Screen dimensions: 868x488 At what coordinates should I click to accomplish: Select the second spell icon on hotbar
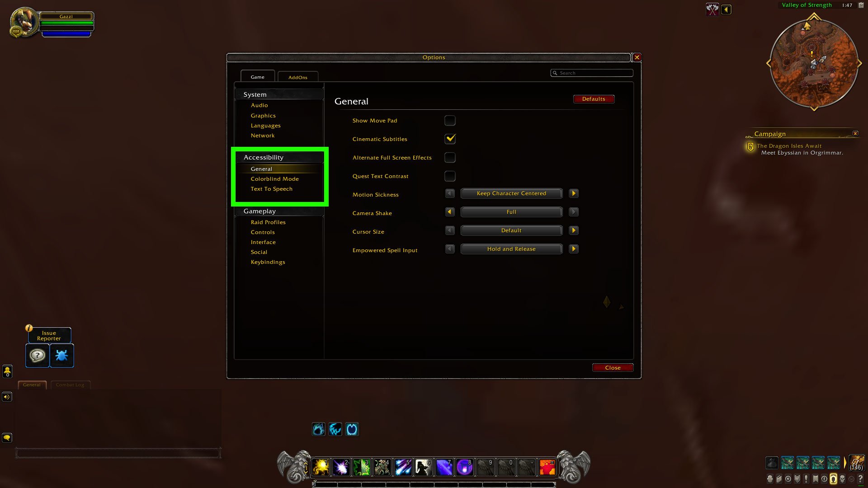[341, 467]
